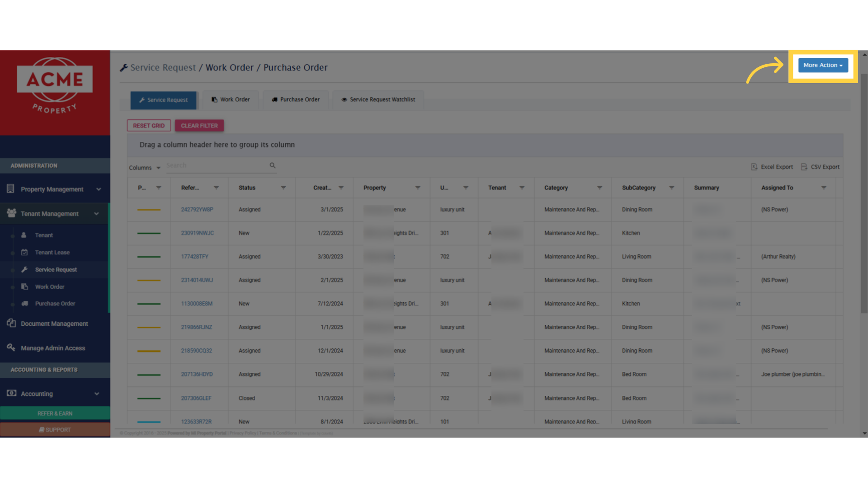Switch to the Work Order tab
This screenshot has width=868, height=488.
(x=231, y=99)
